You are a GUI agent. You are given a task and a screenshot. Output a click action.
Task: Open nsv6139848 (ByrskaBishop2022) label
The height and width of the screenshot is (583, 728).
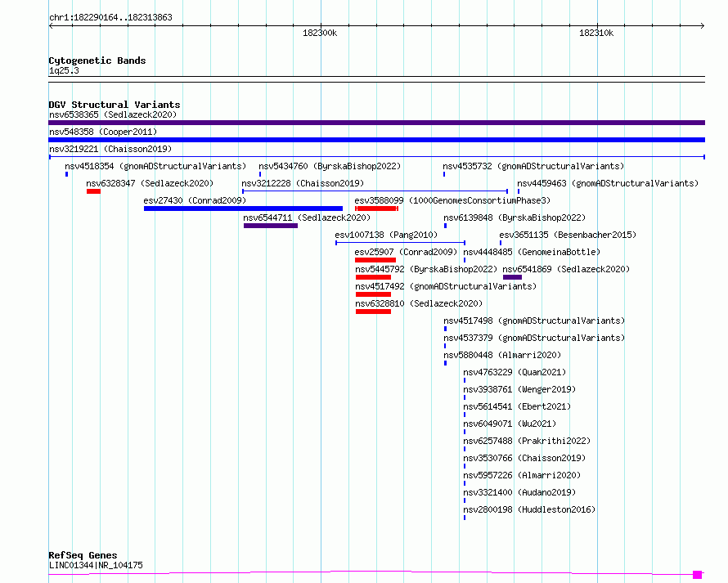[515, 218]
